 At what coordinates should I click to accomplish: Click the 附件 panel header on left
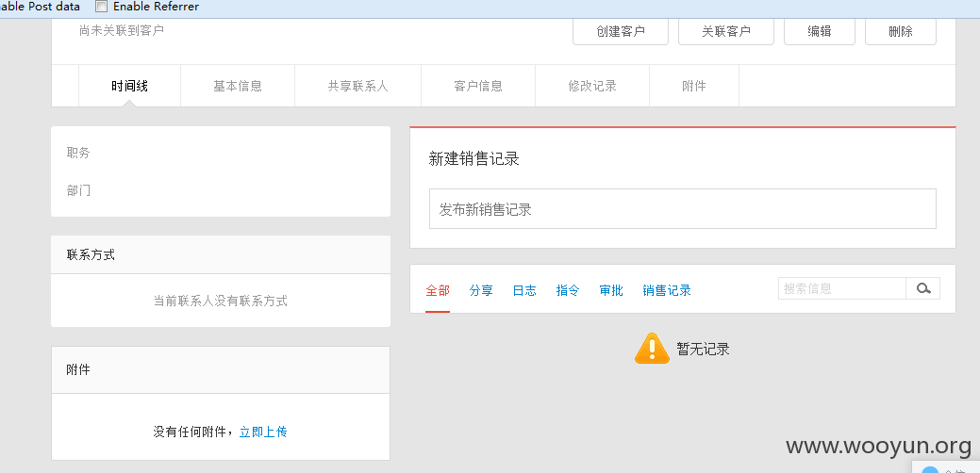[221, 370]
